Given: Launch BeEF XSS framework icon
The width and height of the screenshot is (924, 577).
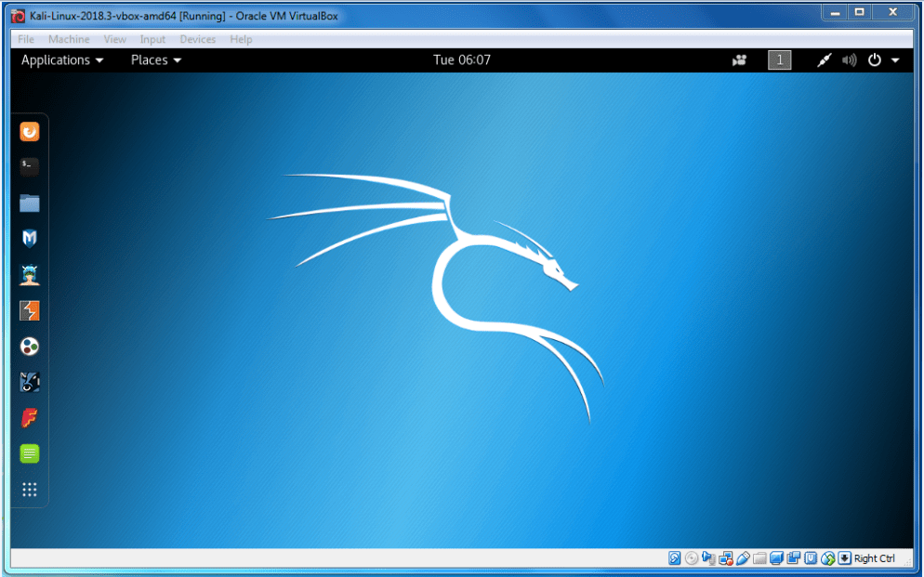Looking at the screenshot, I should pyautogui.click(x=30, y=382).
